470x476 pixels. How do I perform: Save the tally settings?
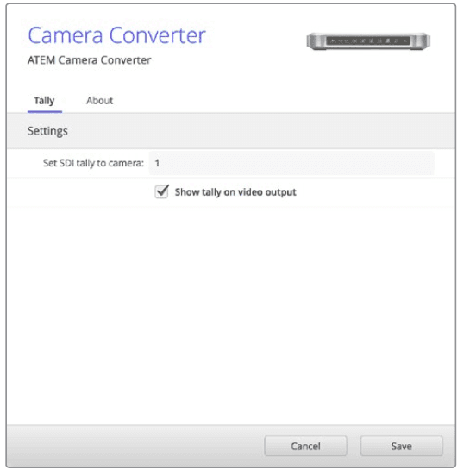tap(401, 446)
